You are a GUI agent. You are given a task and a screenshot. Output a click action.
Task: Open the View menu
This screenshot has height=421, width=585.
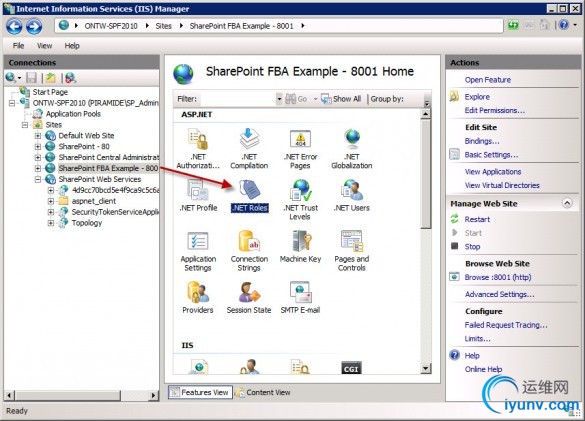pyautogui.click(x=44, y=46)
